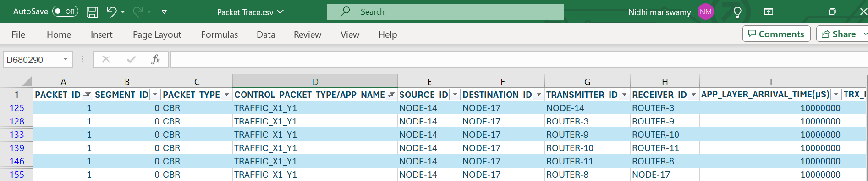This screenshot has width=868, height=181.
Task: Click the Undo arrow icon
Action: tap(111, 11)
